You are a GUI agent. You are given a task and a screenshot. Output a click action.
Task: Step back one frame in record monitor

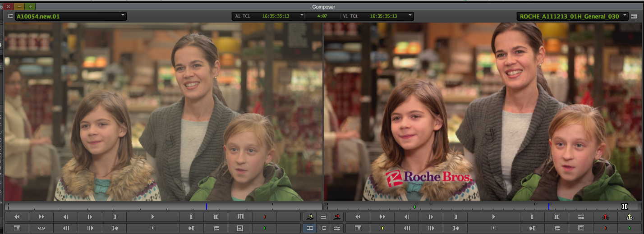pos(406,217)
